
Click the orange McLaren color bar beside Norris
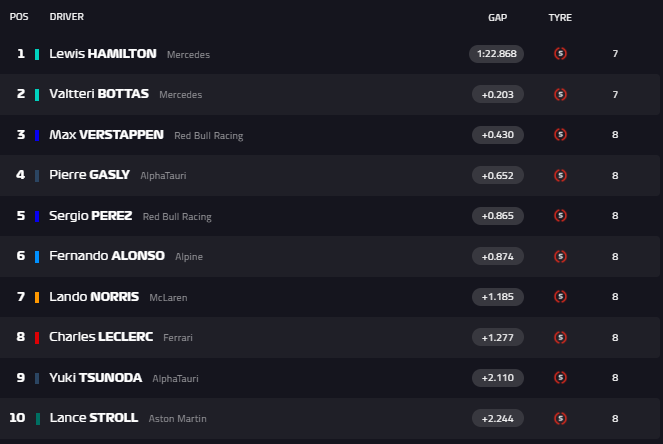(x=37, y=297)
